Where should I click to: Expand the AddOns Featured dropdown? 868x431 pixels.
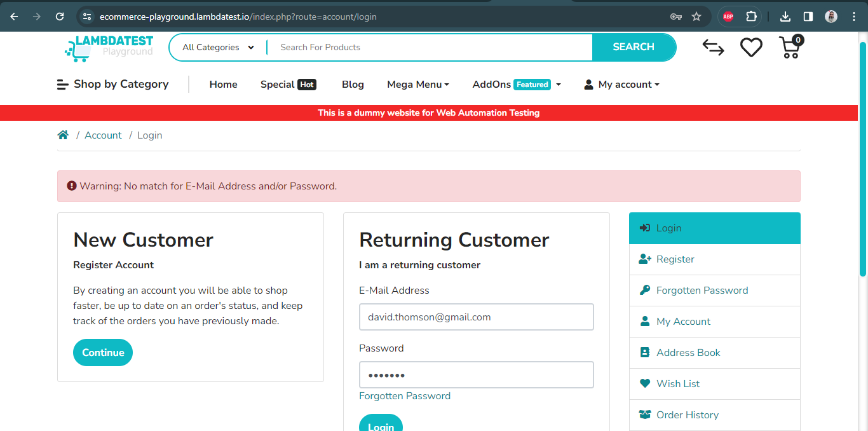pos(517,85)
